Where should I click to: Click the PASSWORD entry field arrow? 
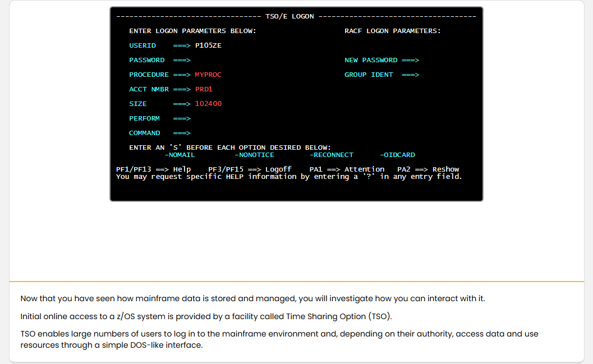pos(182,60)
